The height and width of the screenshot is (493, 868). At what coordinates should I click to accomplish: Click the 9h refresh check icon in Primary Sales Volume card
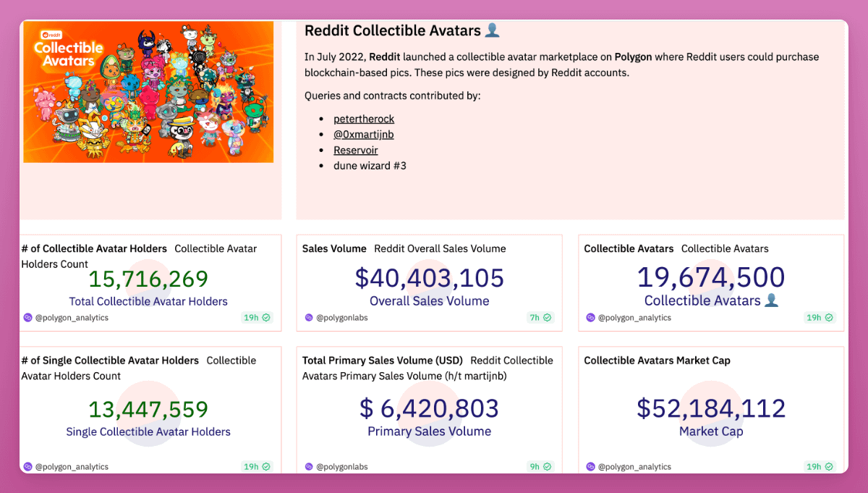pyautogui.click(x=547, y=467)
